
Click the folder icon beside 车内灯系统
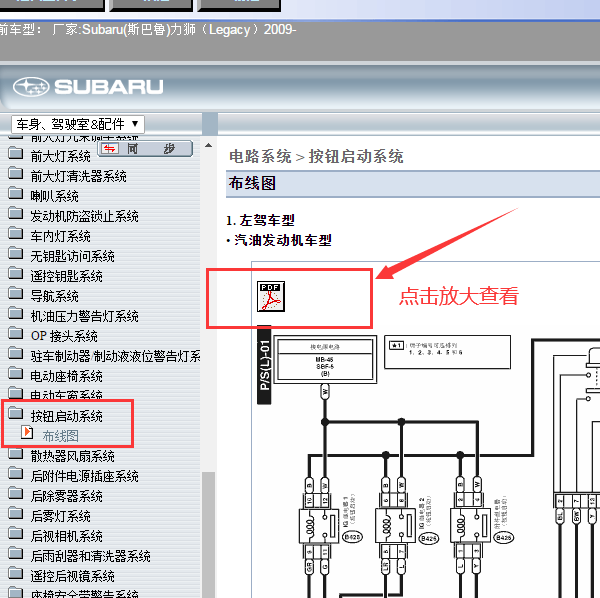(16, 232)
